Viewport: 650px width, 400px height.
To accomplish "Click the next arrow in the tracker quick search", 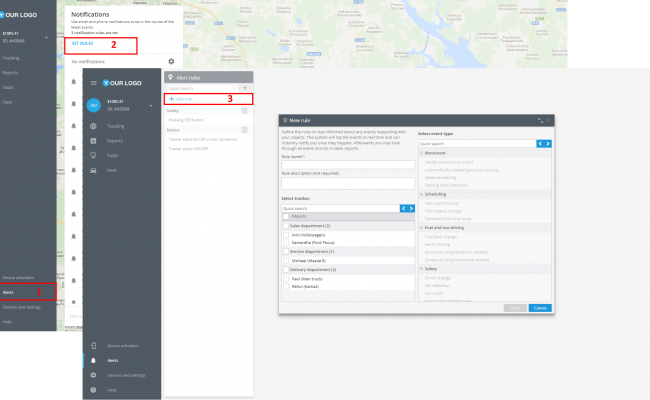I will [411, 208].
